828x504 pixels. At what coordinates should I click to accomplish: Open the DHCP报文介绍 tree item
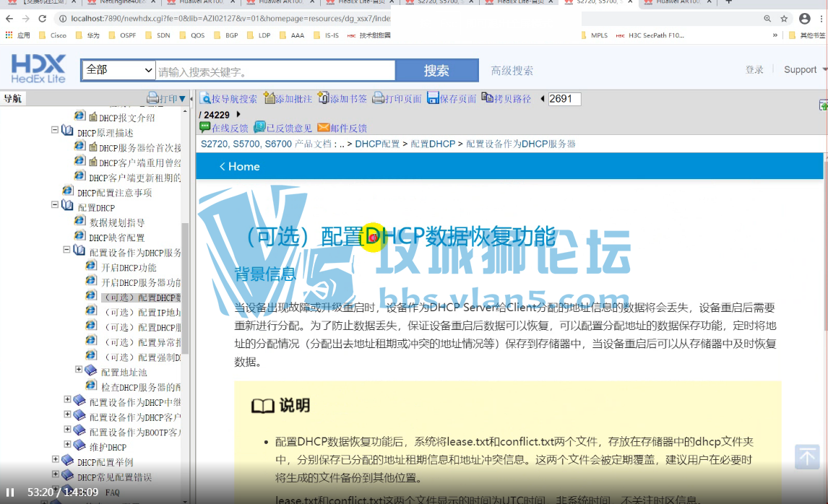[126, 118]
